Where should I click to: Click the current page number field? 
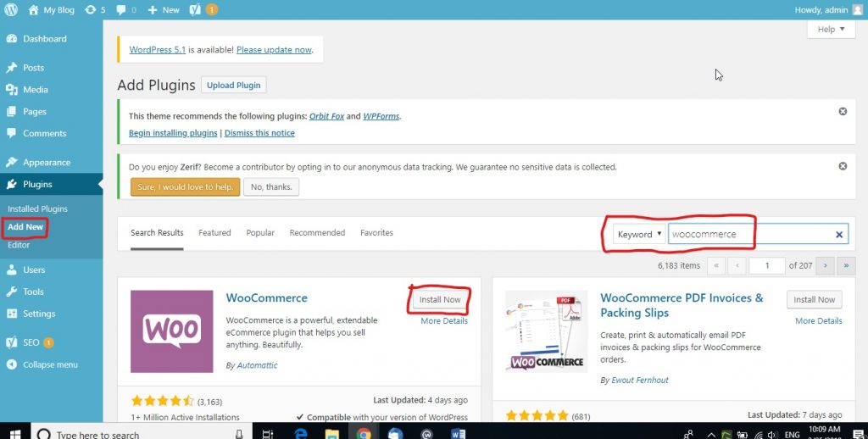(766, 266)
